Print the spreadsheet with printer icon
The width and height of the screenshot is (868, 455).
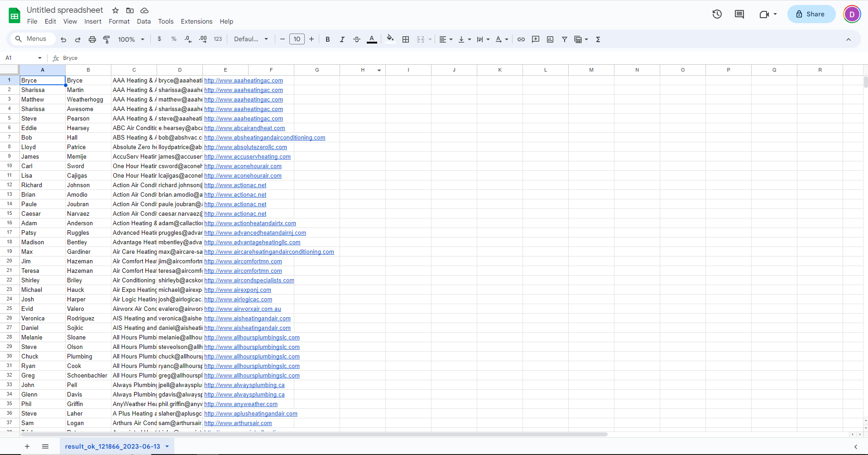(x=92, y=39)
